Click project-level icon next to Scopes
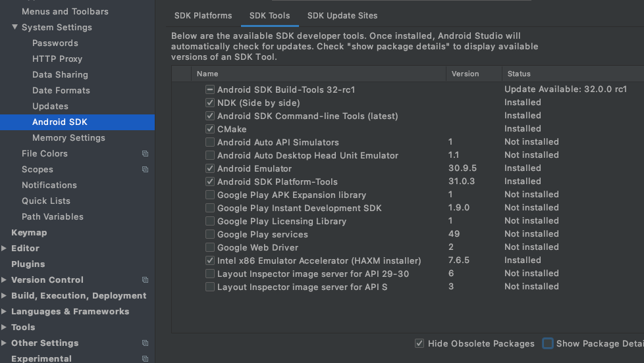The width and height of the screenshot is (644, 363). coord(145,170)
